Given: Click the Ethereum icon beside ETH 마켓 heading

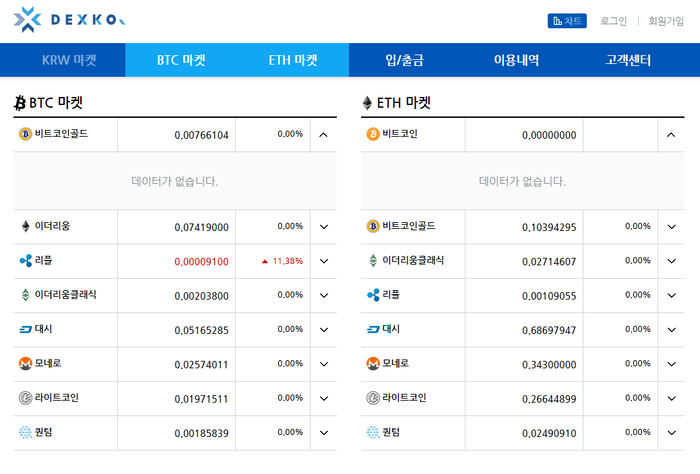Looking at the screenshot, I should tap(367, 103).
